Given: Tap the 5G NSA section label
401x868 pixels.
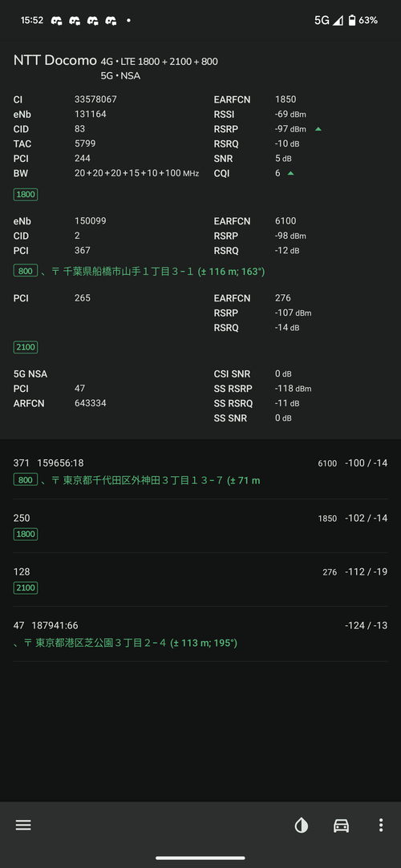Looking at the screenshot, I should point(30,374).
